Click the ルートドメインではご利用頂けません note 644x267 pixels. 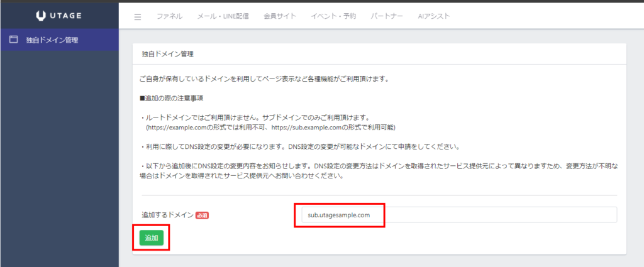tap(255, 118)
